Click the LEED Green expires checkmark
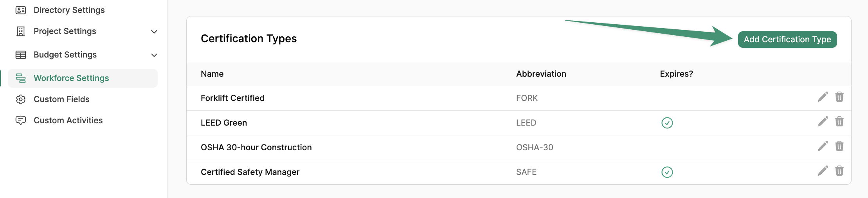868x198 pixels. pyautogui.click(x=667, y=123)
